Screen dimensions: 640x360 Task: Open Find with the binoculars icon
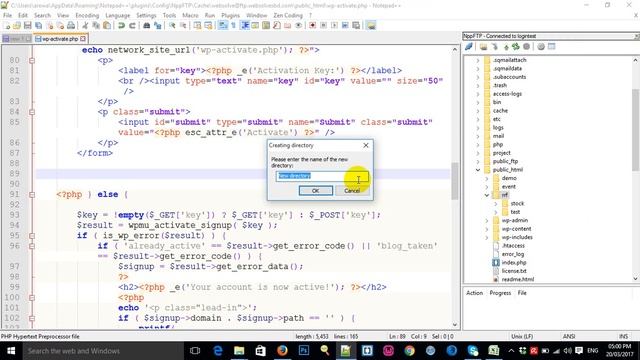pyautogui.click(x=147, y=25)
